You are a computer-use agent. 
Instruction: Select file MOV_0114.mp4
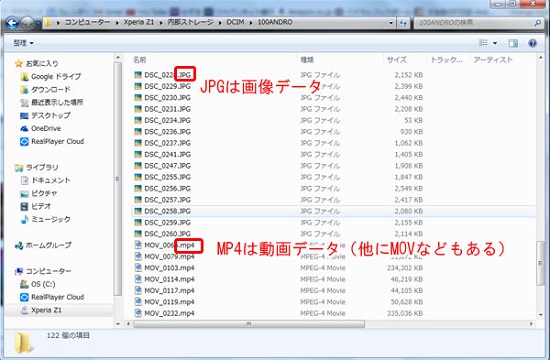click(169, 279)
